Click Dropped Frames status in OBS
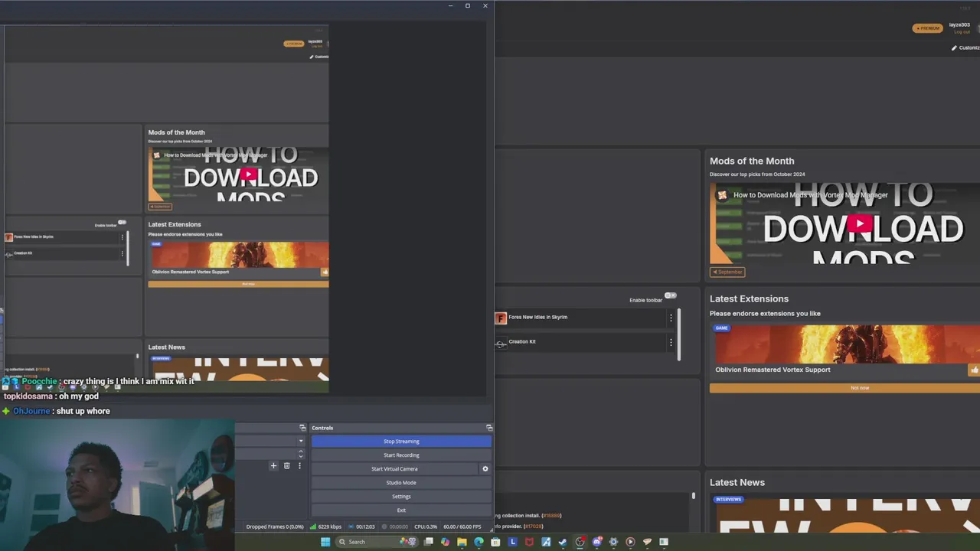Image resolution: width=980 pixels, height=551 pixels. coord(275,527)
